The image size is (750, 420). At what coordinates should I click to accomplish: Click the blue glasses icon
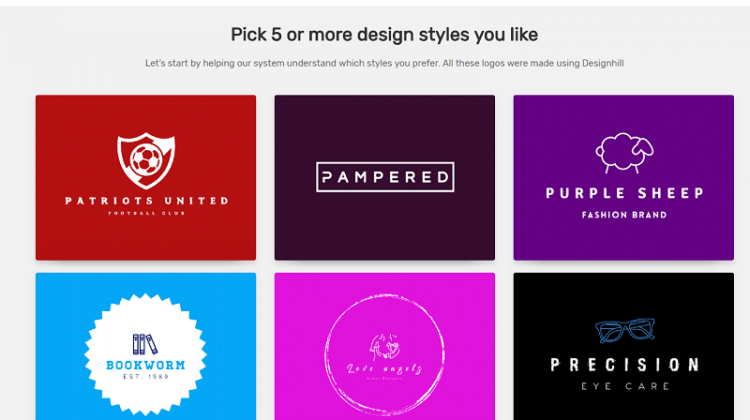(624, 331)
